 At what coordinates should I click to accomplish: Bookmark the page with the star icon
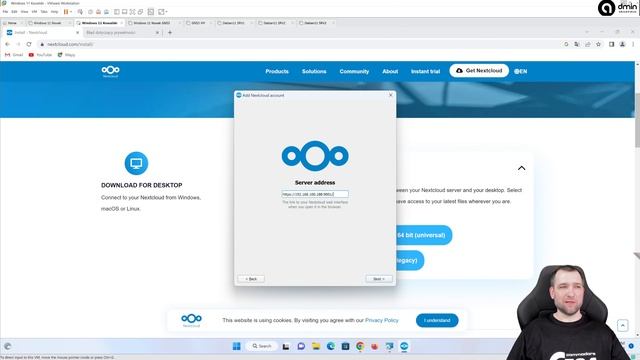(x=598, y=44)
